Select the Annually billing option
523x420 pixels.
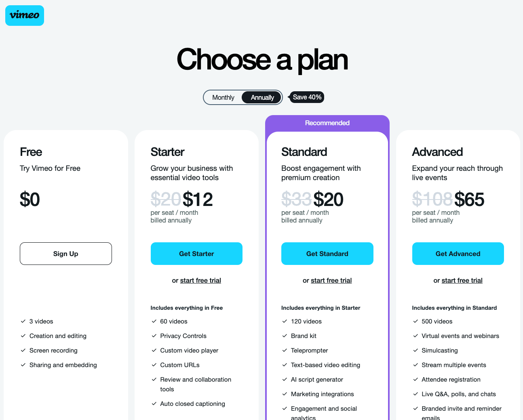pos(261,97)
